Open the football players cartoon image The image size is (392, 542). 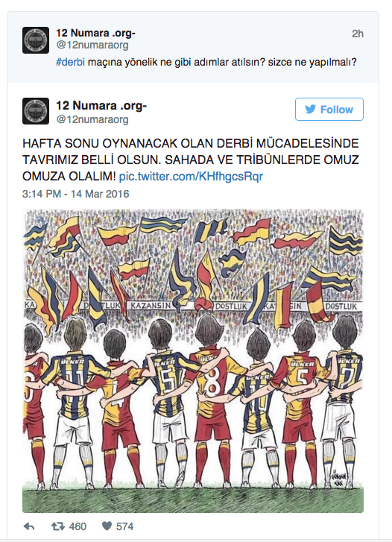[193, 361]
